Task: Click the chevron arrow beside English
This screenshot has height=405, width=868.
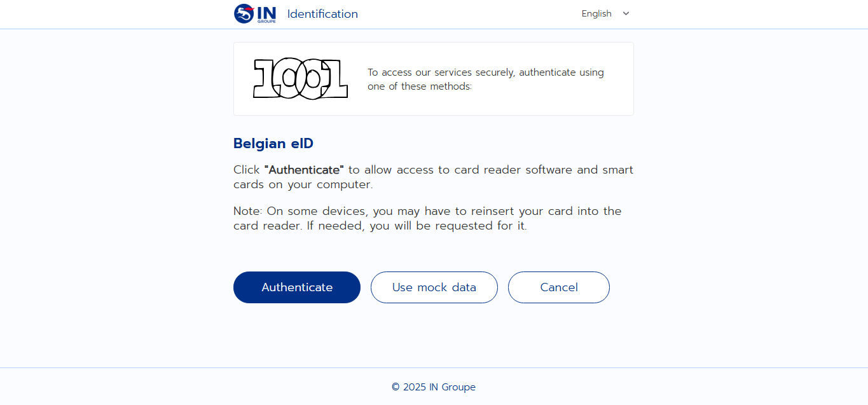Action: click(x=626, y=13)
